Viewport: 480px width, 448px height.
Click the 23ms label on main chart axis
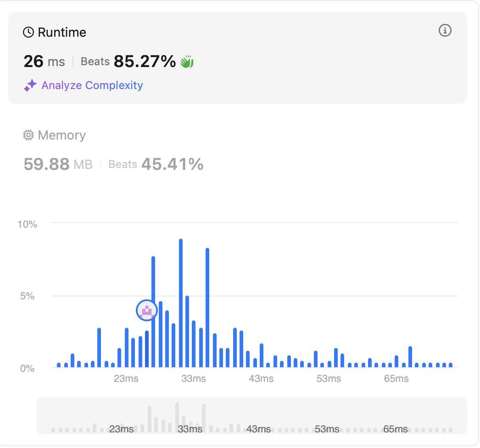click(x=126, y=379)
